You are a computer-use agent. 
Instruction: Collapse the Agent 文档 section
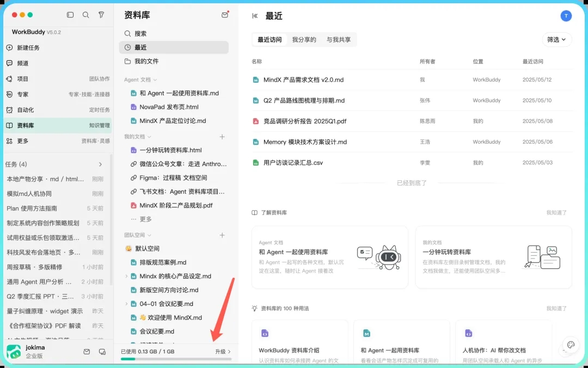click(x=140, y=80)
